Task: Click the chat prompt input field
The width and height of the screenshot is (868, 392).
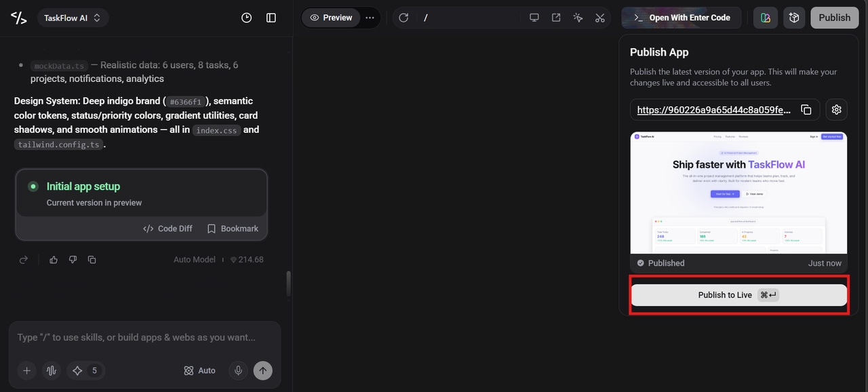Action: click(144, 338)
